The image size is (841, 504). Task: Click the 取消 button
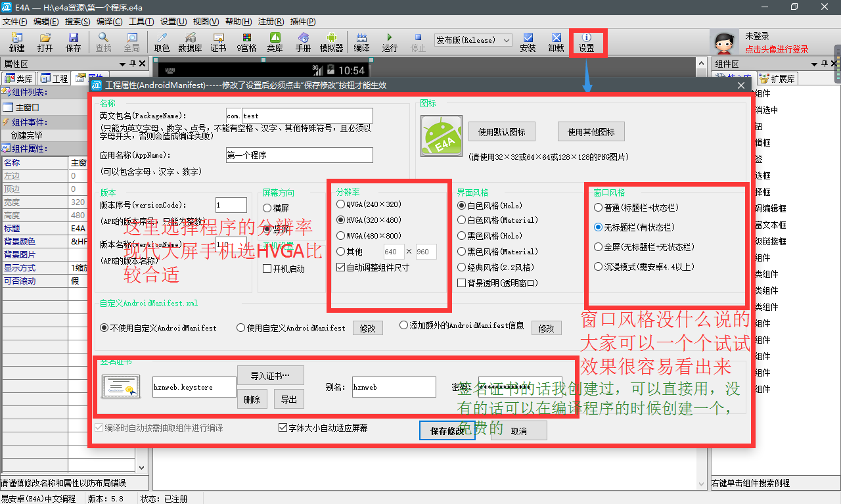519,431
